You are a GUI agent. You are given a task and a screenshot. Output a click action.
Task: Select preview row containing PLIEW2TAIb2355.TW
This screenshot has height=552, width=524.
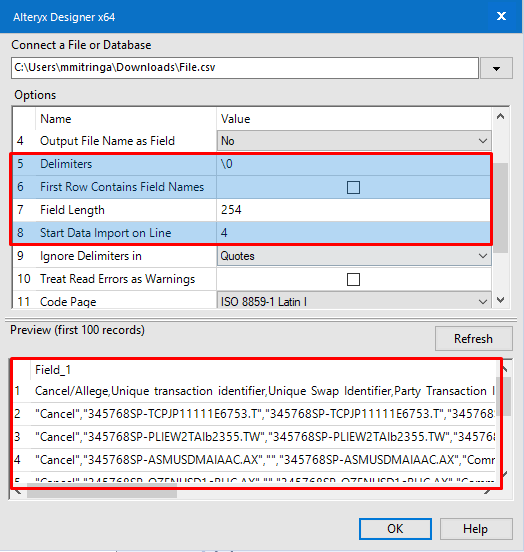254,437
